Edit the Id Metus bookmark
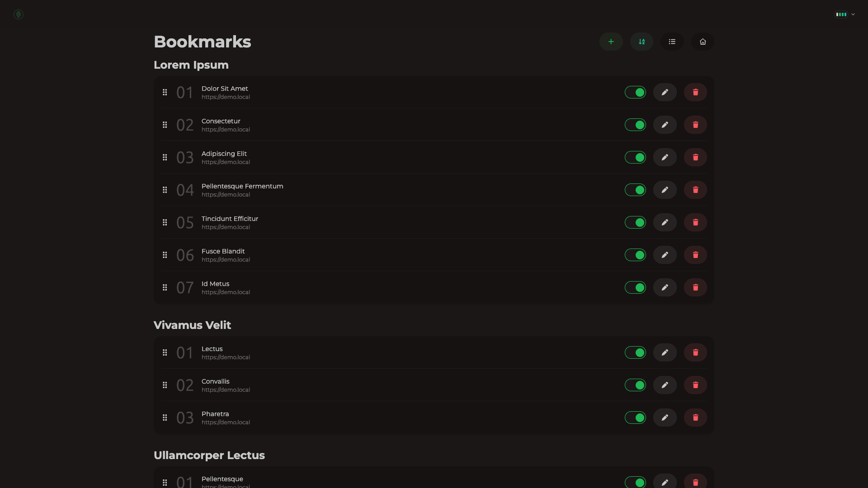Viewport: 868px width, 488px height. (665, 287)
